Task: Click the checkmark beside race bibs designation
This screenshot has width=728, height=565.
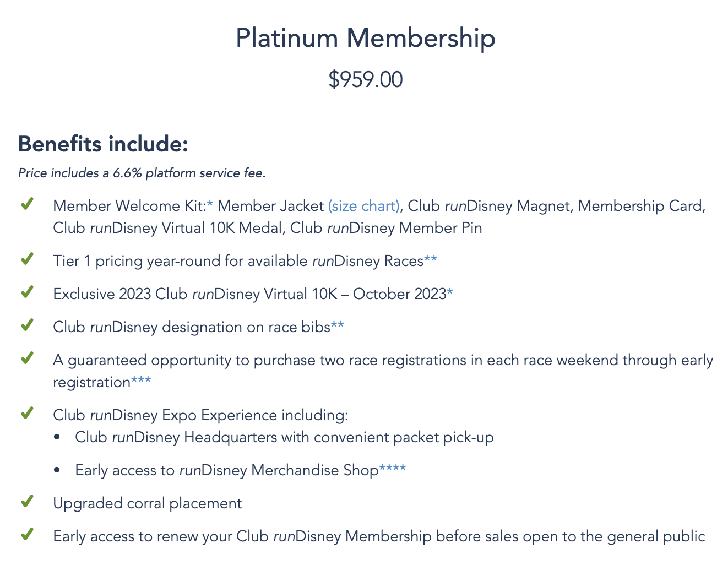Action: [x=26, y=325]
